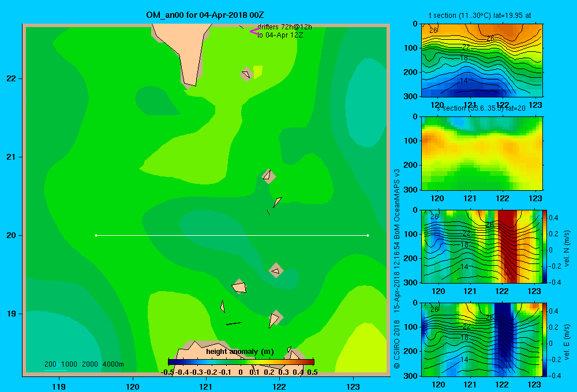Screen dimensions: 577x392
Task: Click the 'vel. E (m/s)' axis label
Action: 567,342
